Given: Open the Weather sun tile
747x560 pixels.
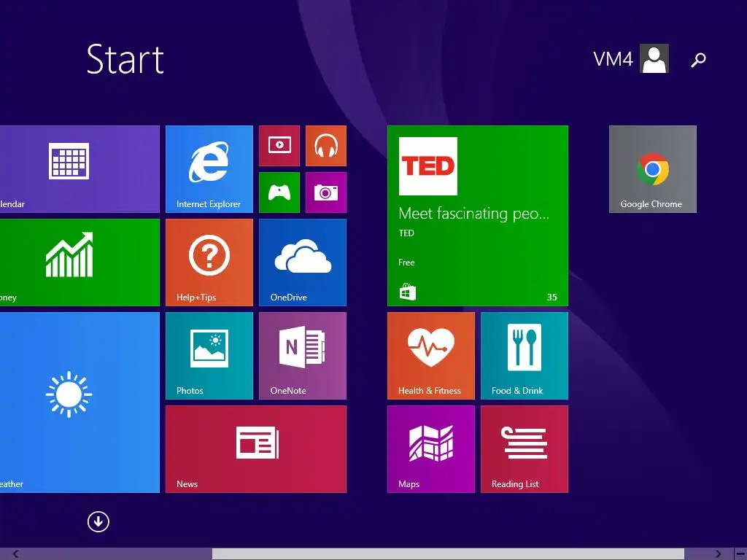Looking at the screenshot, I should [x=80, y=402].
